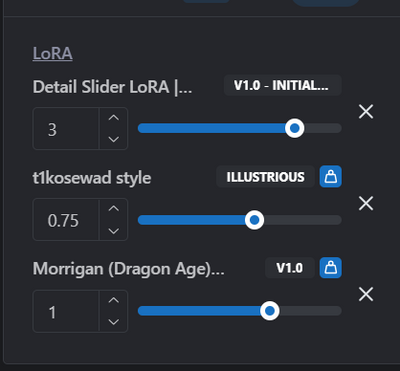This screenshot has width=400, height=371.
Task: Click the shopping bag icon beside ILLUSTRIOUS
Action: click(331, 176)
